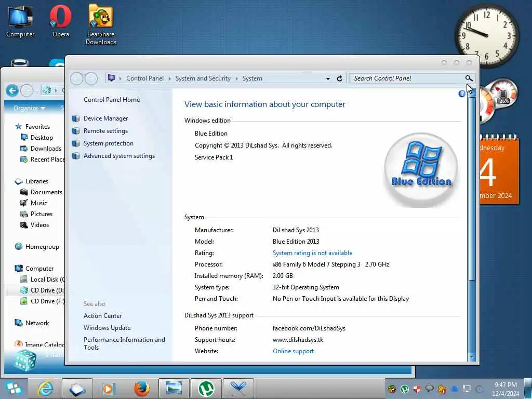
Task: Click System rating is not available link
Action: tap(312, 253)
